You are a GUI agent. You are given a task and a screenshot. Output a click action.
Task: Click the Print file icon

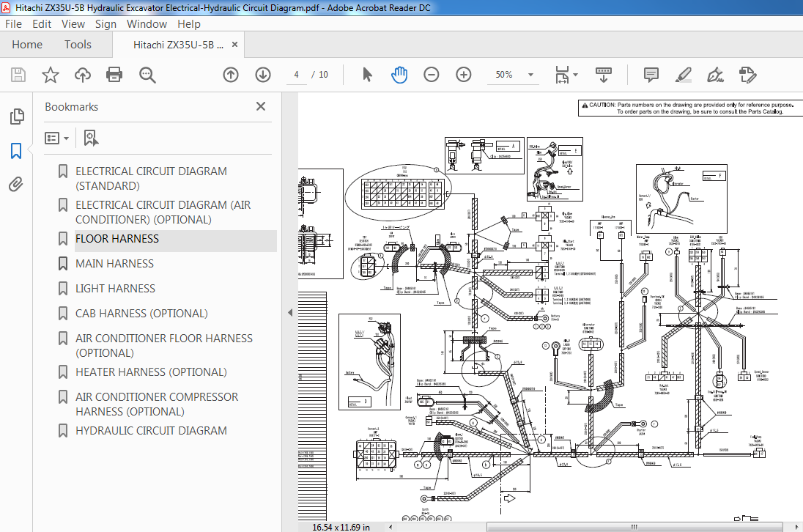[114, 75]
